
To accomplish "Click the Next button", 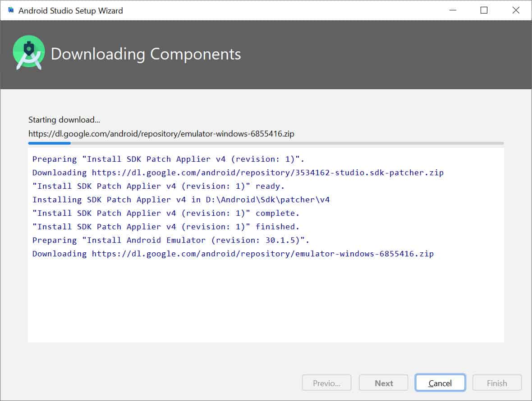I will click(x=383, y=383).
